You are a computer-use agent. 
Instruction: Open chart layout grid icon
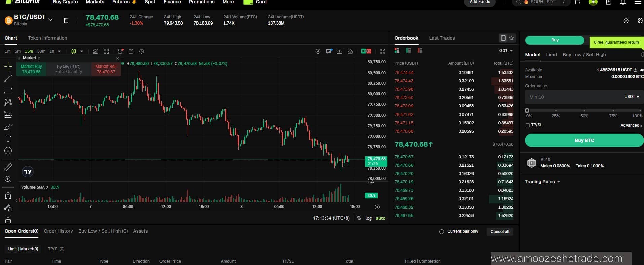(106, 51)
